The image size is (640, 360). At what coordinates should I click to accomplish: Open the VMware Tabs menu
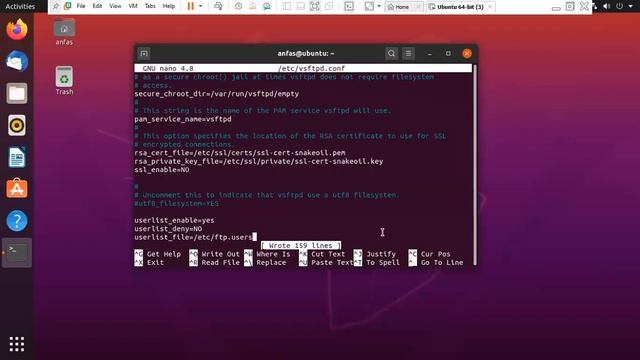click(150, 6)
